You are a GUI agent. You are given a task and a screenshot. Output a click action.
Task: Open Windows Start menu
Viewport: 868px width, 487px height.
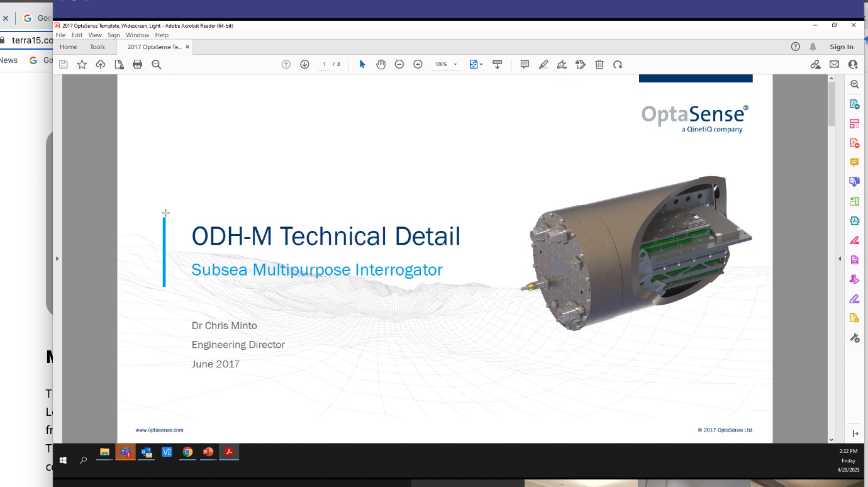(x=63, y=460)
